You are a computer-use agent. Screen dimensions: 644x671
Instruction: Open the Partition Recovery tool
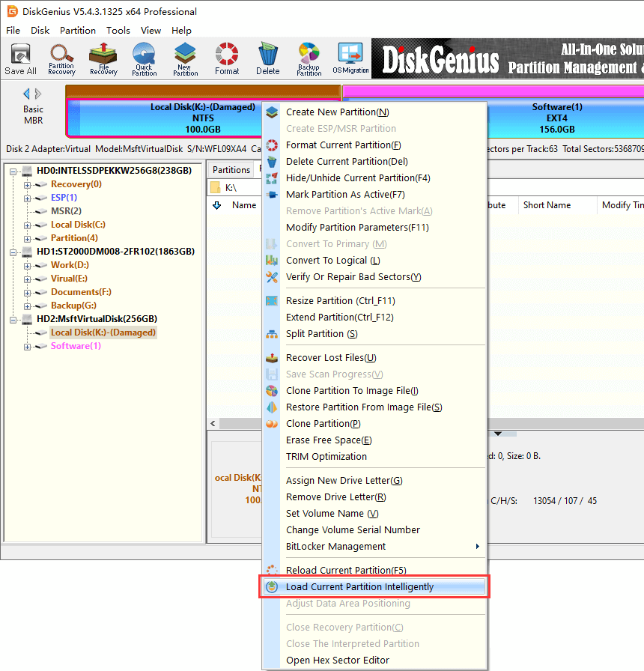point(61,58)
